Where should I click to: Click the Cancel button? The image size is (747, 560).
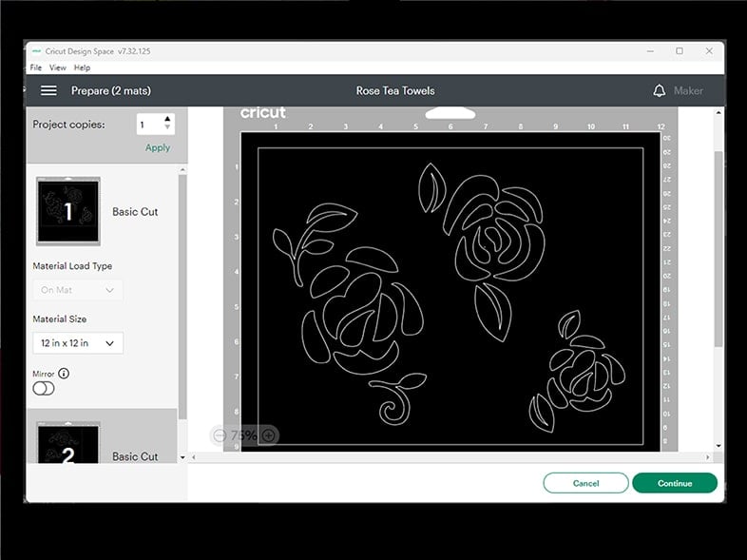(585, 483)
